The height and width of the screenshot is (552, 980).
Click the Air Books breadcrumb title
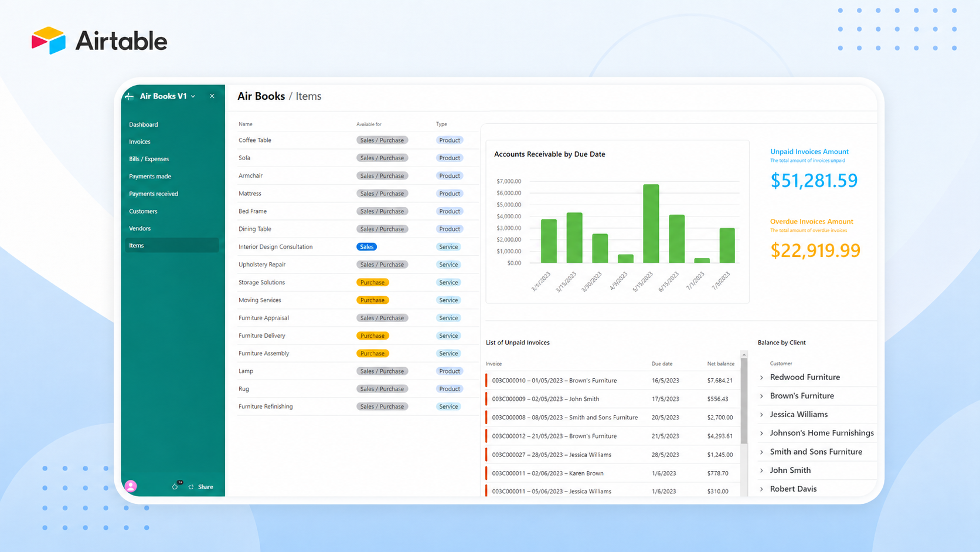click(x=261, y=96)
